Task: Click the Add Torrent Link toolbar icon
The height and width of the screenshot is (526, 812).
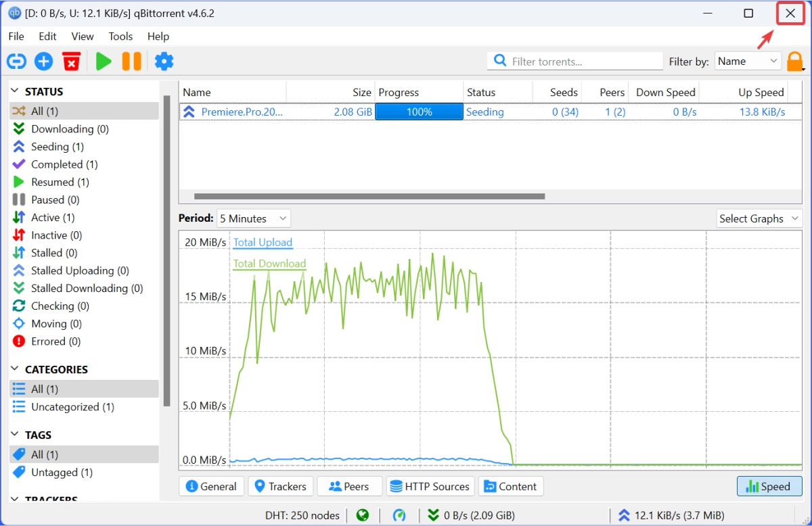Action: point(16,62)
